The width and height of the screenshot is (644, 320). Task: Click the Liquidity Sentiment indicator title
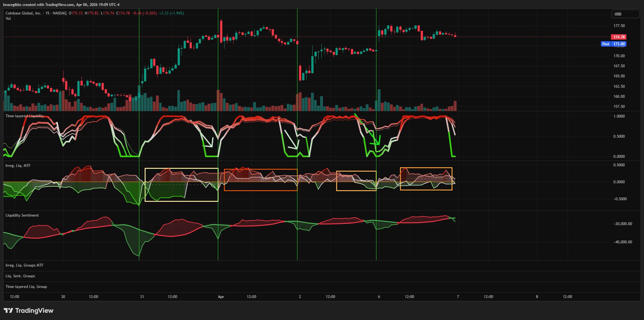pyautogui.click(x=22, y=215)
